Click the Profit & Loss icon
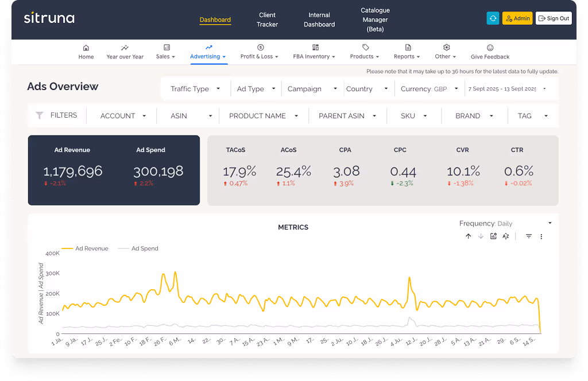This screenshot has width=588, height=381. point(260,48)
